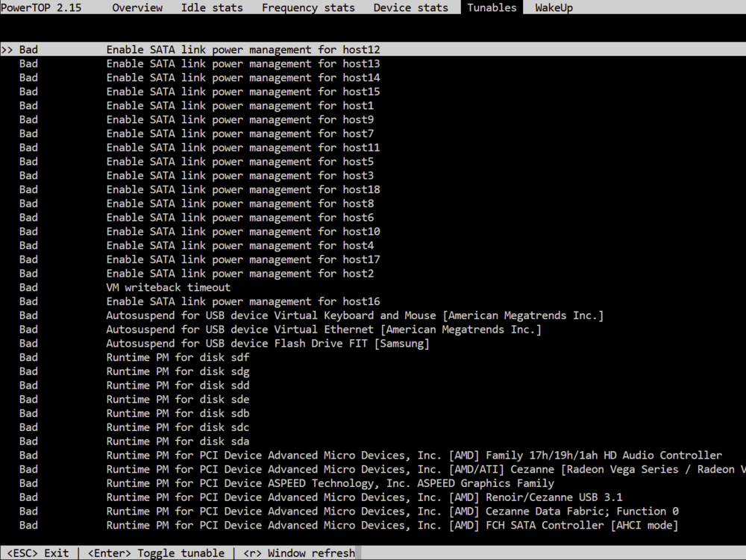Select Runtime PM for disk sde
Screen dimensions: 746x560
point(178,400)
